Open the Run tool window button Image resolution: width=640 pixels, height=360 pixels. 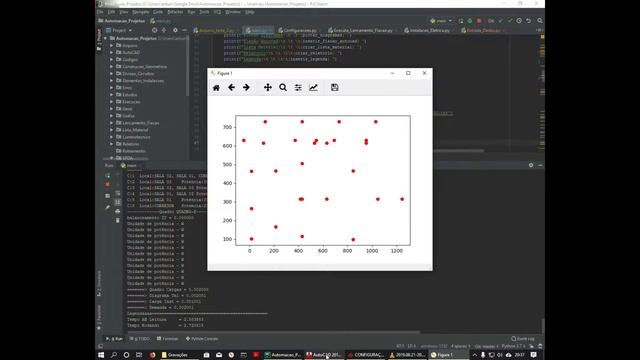coord(114,339)
